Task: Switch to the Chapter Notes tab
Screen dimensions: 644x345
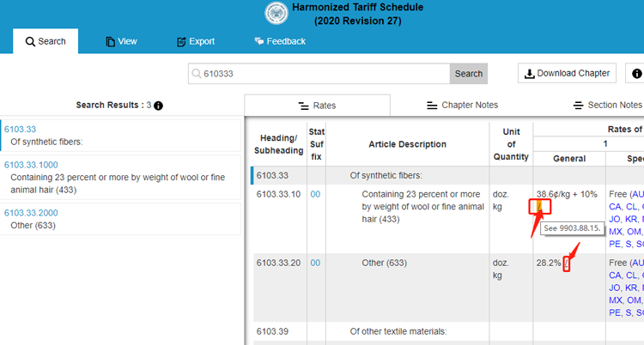Action: coord(462,106)
